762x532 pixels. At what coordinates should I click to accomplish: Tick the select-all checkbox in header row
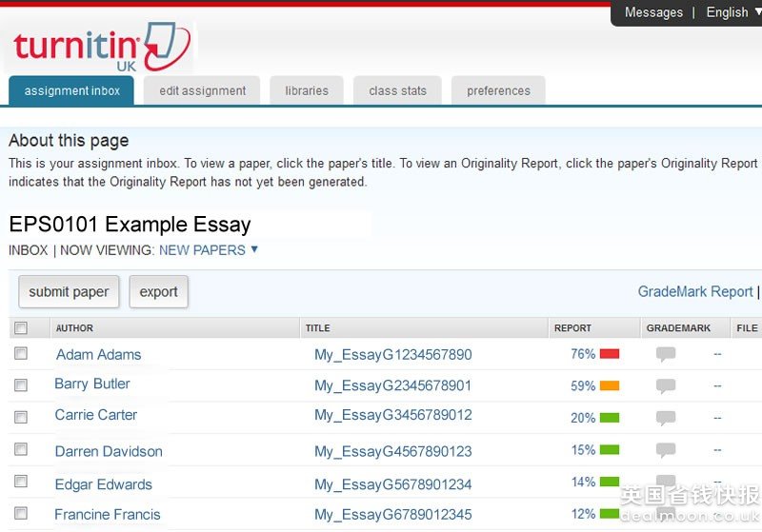point(21,328)
